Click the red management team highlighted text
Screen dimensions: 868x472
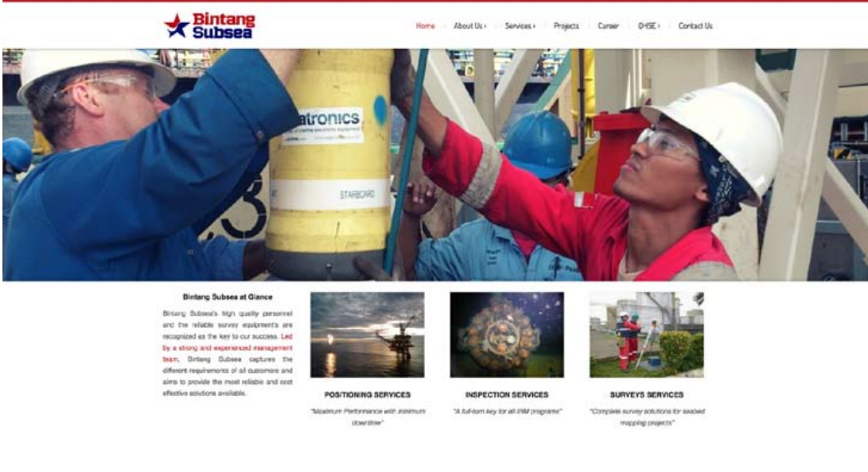pos(228,348)
